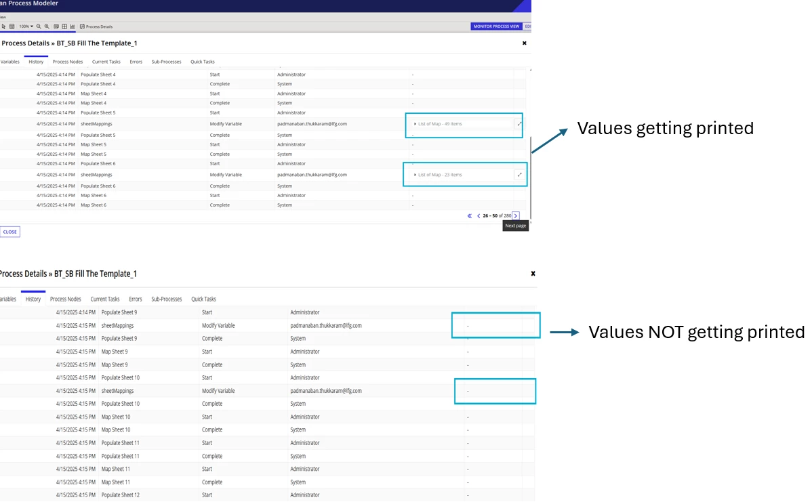Open the 100% zoom level dropdown
This screenshot has width=812, height=504.
click(x=26, y=26)
